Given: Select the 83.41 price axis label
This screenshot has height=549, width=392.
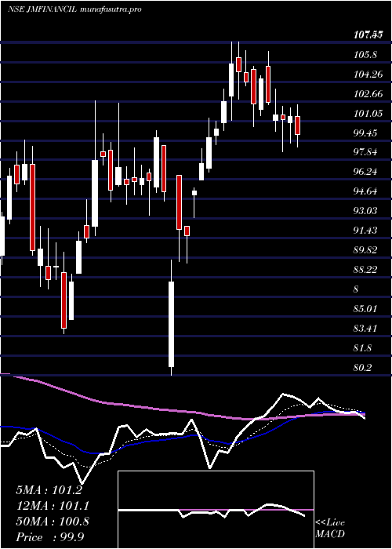Looking at the screenshot, I should click(366, 329).
